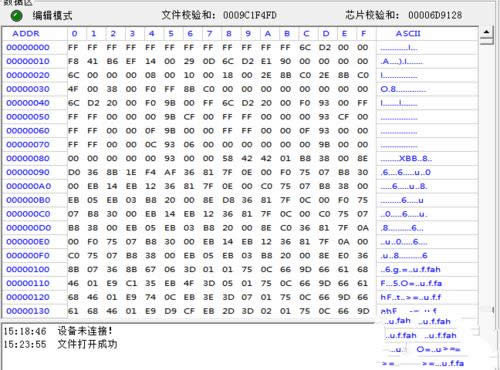The width and height of the screenshot is (500, 370).
Task: Select address row 00000110
Action: pos(28,283)
